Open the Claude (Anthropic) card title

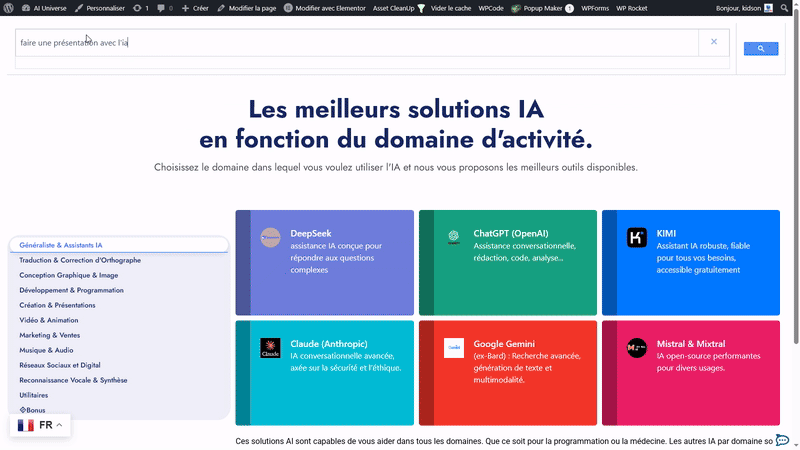[329, 344]
